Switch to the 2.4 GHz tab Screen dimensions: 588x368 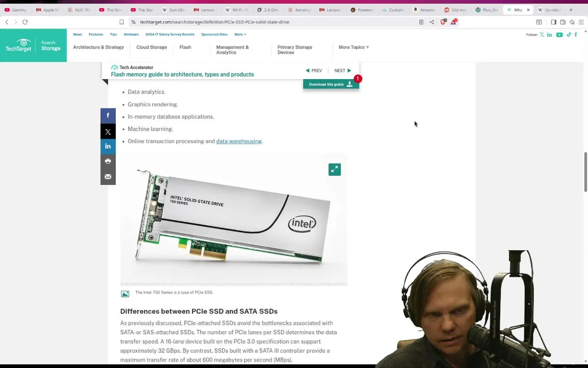tap(268, 10)
